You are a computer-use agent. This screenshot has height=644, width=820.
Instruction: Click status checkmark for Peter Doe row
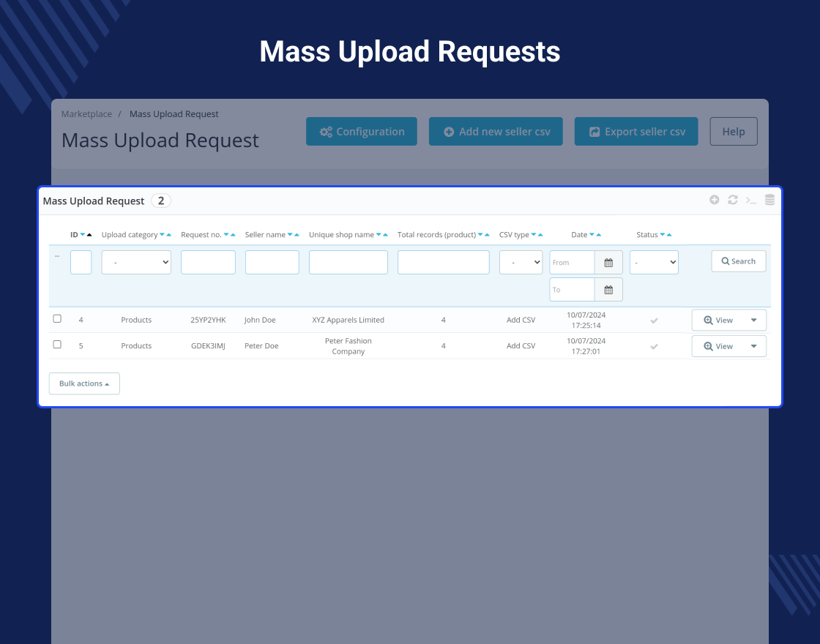click(x=655, y=346)
